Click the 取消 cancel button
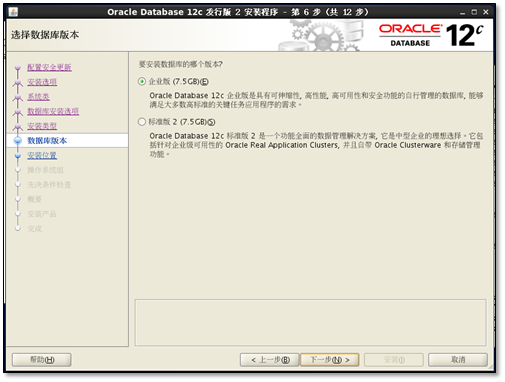 [458, 360]
